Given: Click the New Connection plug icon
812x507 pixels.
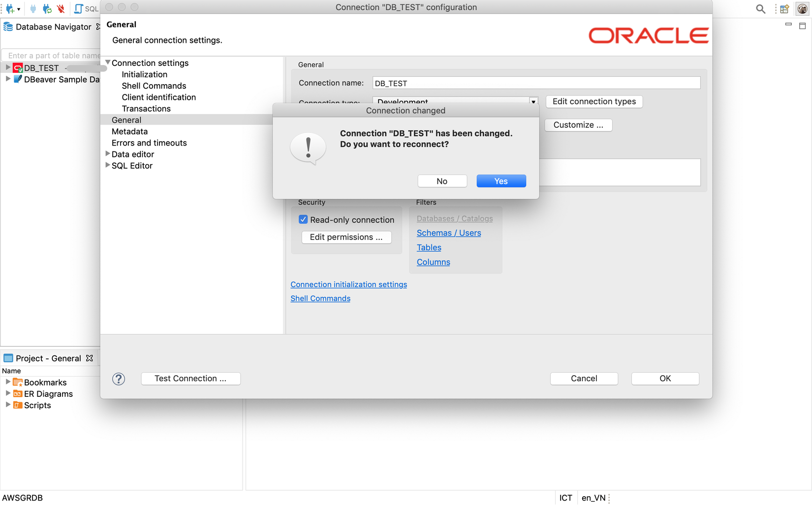Looking at the screenshot, I should (x=9, y=8).
